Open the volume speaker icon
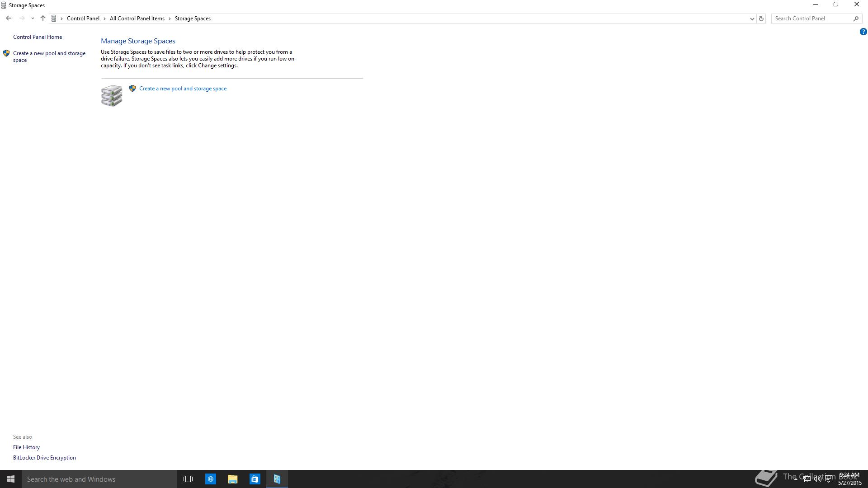 (x=817, y=479)
